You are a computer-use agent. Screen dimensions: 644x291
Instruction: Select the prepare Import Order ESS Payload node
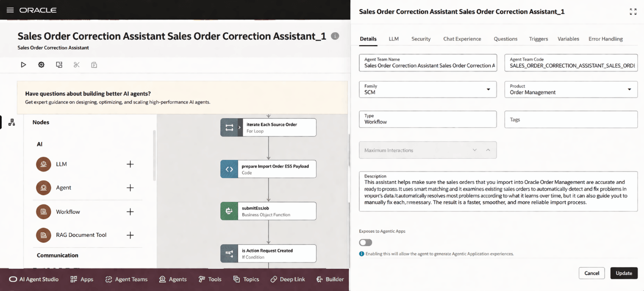pyautogui.click(x=268, y=169)
